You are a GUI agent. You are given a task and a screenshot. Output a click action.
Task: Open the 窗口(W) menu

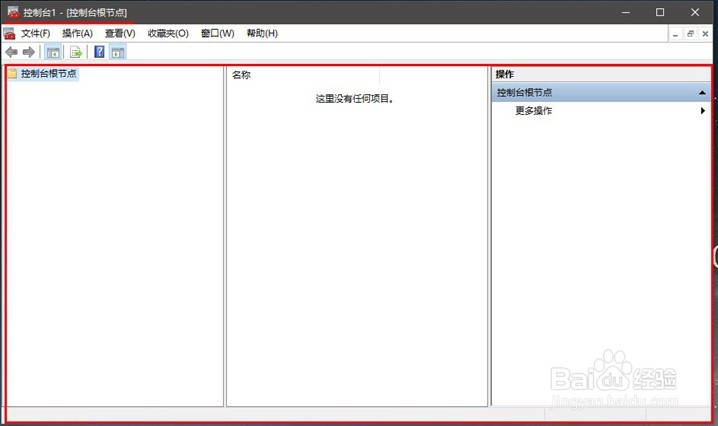point(218,33)
